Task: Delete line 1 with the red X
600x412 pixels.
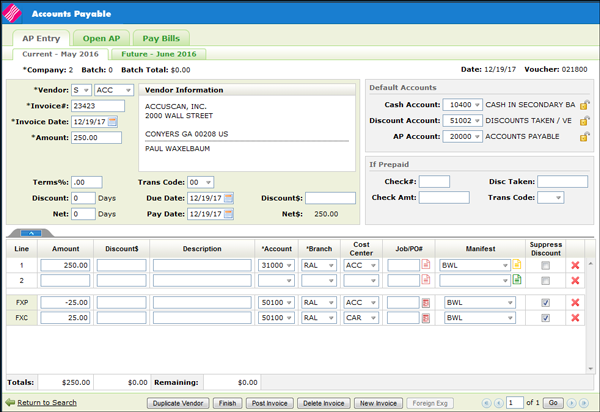Action: [574, 265]
